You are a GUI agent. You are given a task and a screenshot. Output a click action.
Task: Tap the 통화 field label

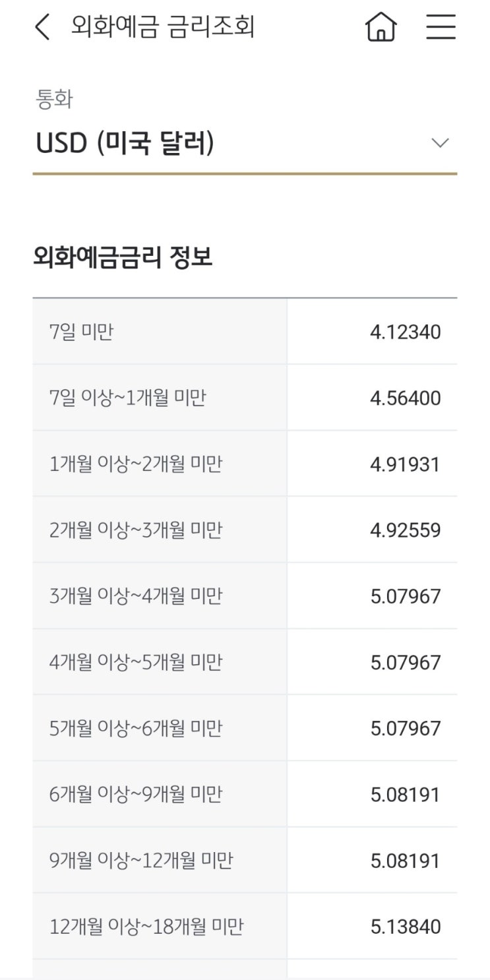click(53, 100)
